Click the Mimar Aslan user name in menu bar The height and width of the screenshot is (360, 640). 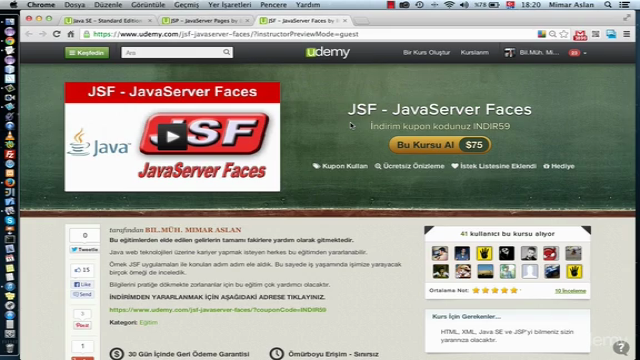click(x=571, y=5)
